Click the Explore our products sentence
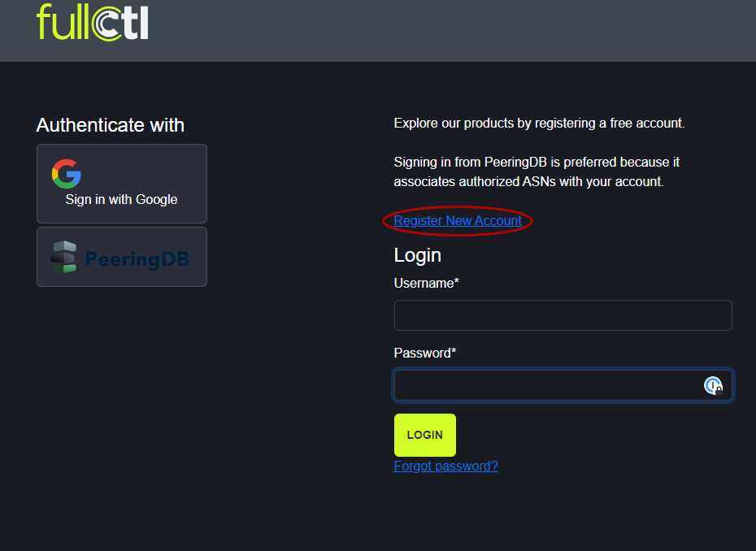The image size is (756, 551). point(539,124)
